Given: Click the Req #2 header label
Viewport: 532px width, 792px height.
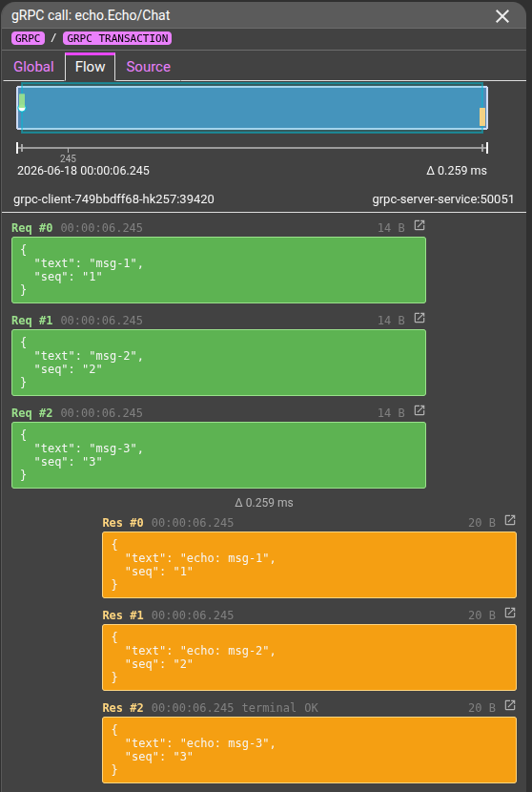Looking at the screenshot, I should coord(32,412).
